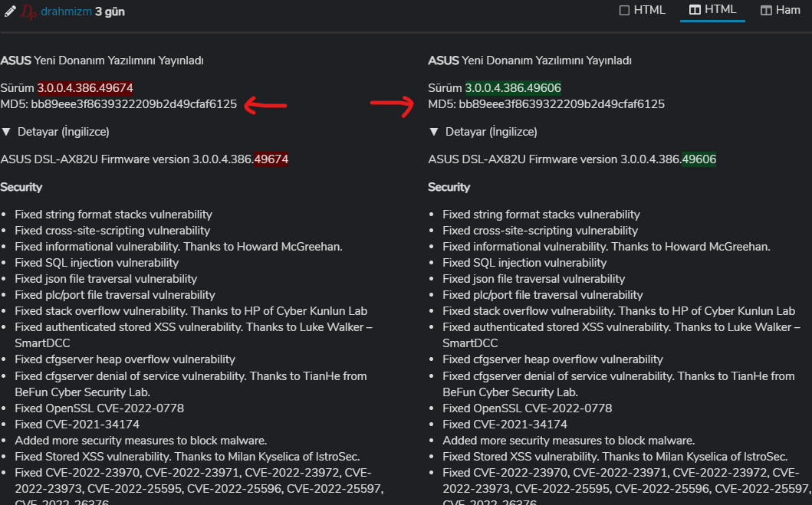
Task: Click the right-pointing red arrow annotation
Action: pos(392,106)
